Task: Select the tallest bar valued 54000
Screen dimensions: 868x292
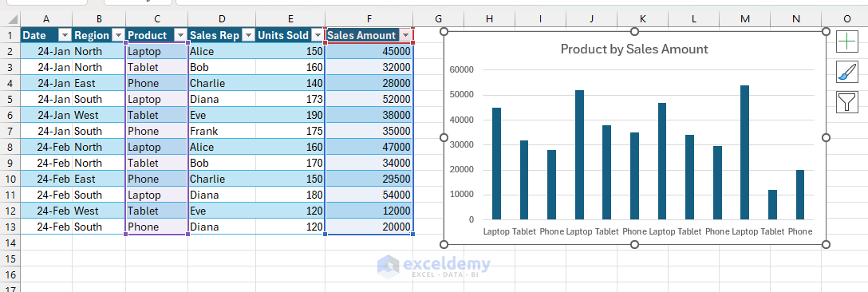Action: (x=745, y=152)
